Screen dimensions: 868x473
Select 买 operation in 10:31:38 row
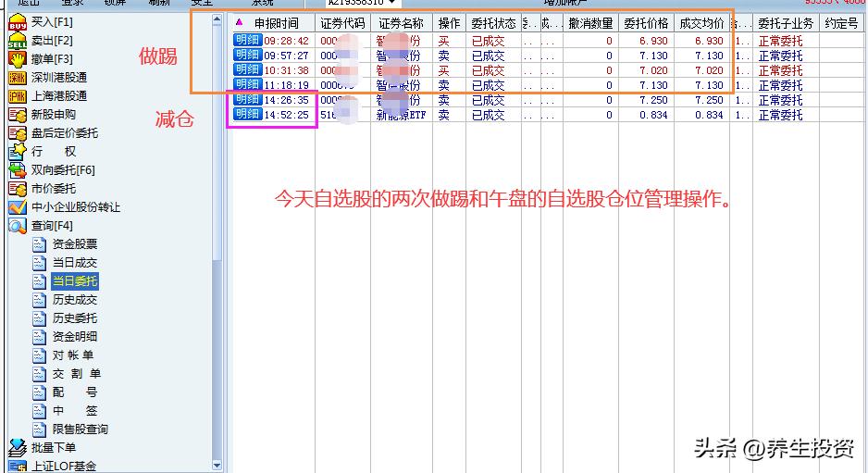pyautogui.click(x=444, y=71)
